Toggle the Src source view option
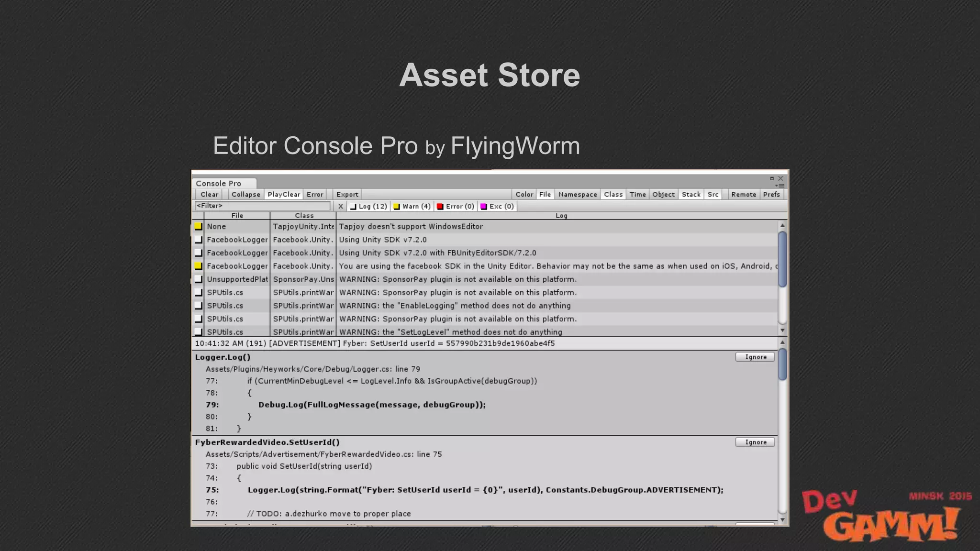This screenshot has height=551, width=980. (713, 194)
